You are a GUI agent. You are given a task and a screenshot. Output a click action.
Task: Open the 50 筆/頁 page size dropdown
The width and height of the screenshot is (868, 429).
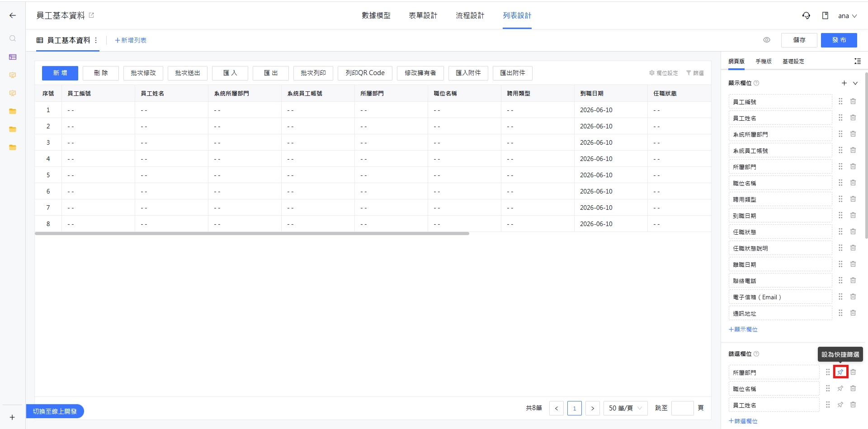(x=625, y=408)
